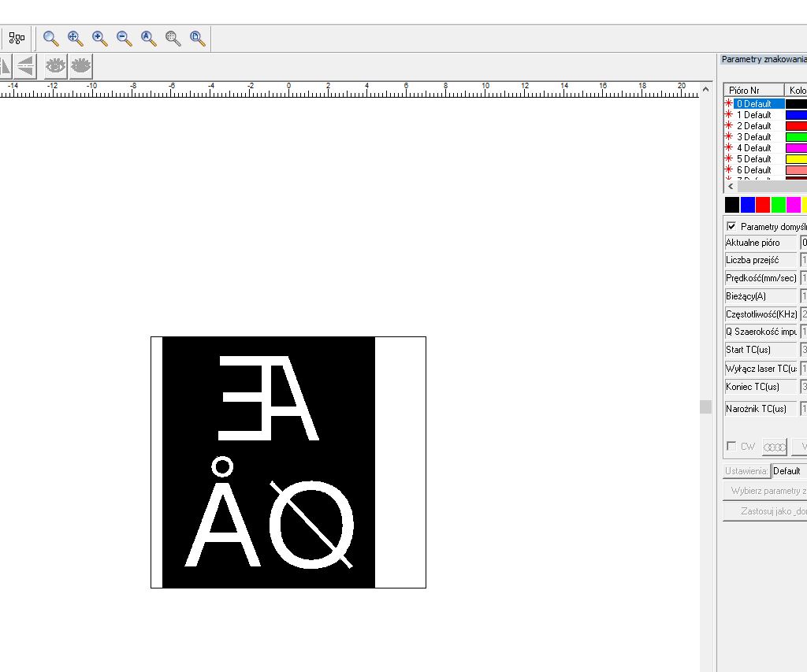The image size is (807, 672).
Task: Toggle laser star for pen 2 Default
Action: (729, 125)
